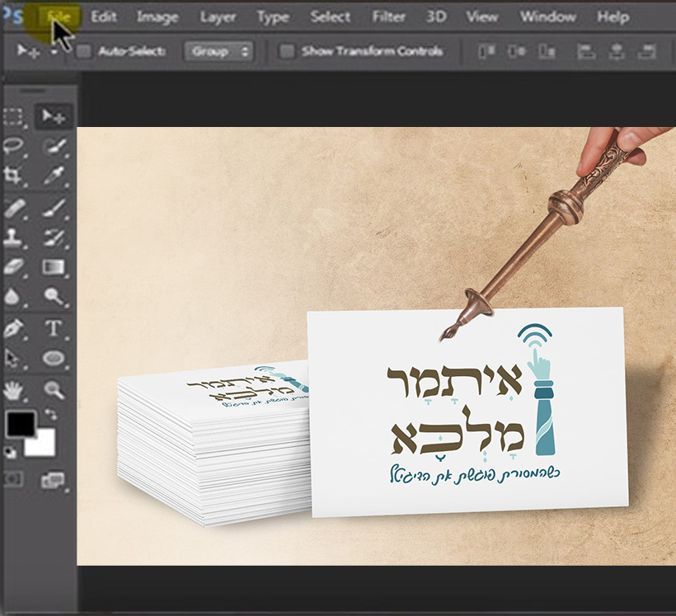Select the Quick Selection tool

tap(54, 146)
